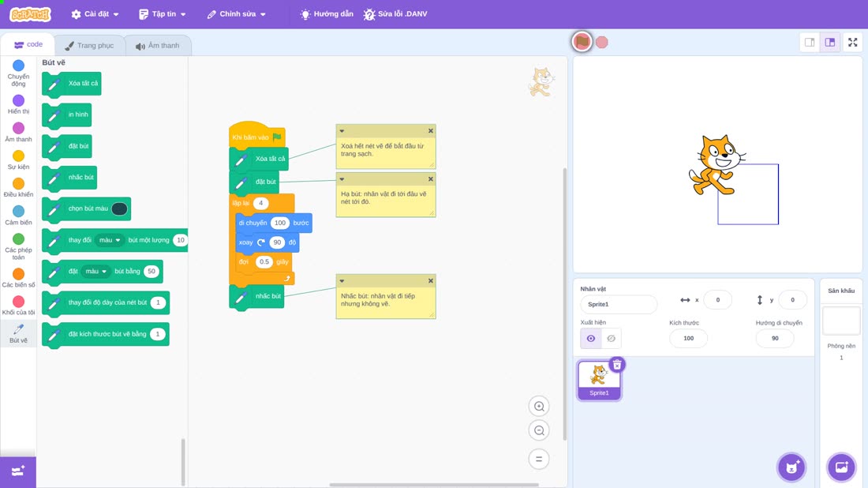
Task: Open the Chuyển động block category
Action: [x=18, y=73]
